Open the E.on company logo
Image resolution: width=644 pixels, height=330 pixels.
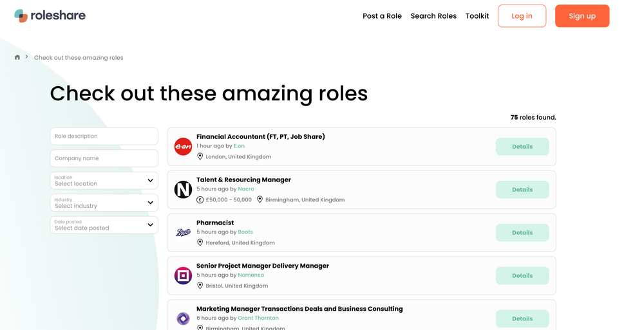183,147
